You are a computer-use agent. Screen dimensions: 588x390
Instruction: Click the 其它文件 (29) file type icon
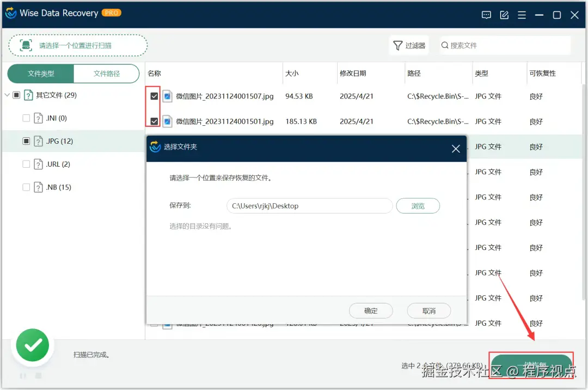coord(28,95)
